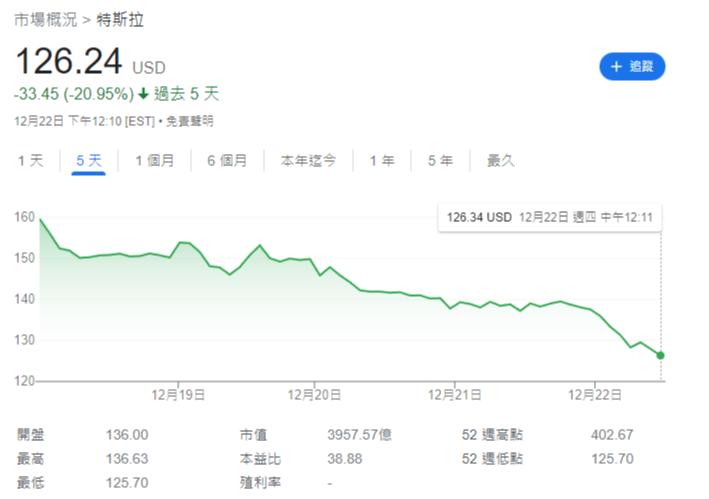Click the green down arrow icon
Image resolution: width=709 pixels, height=499 pixels.
(x=144, y=95)
